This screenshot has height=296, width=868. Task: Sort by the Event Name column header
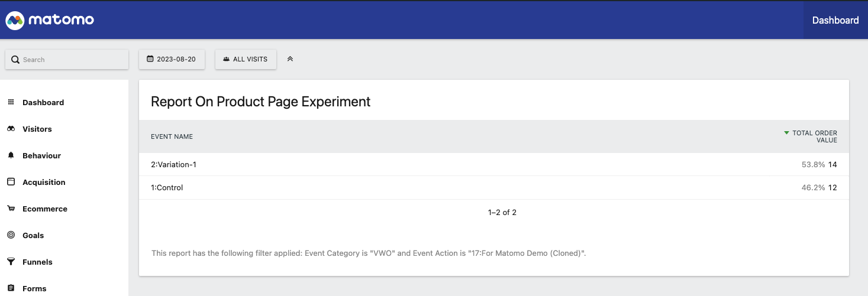tap(172, 136)
